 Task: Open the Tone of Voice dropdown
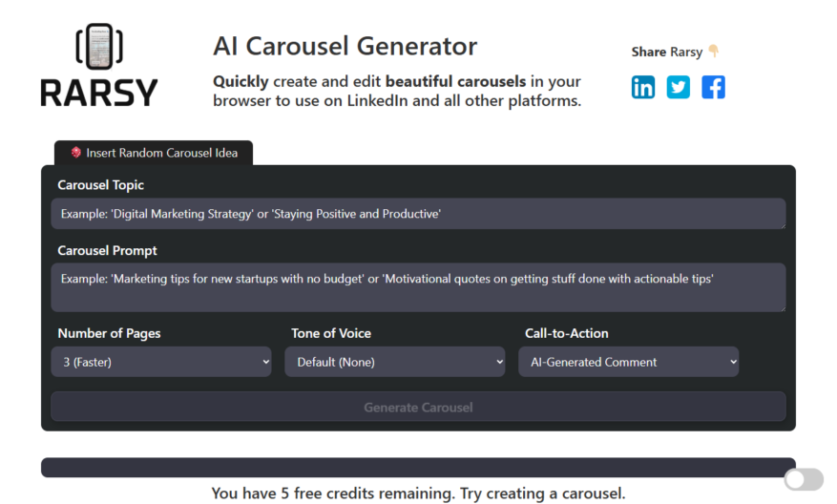pos(394,362)
